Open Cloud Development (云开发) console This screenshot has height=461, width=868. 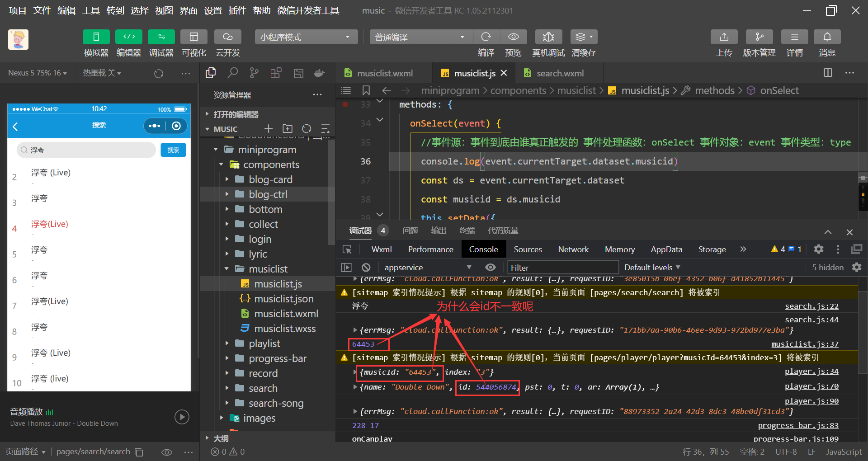tap(227, 37)
